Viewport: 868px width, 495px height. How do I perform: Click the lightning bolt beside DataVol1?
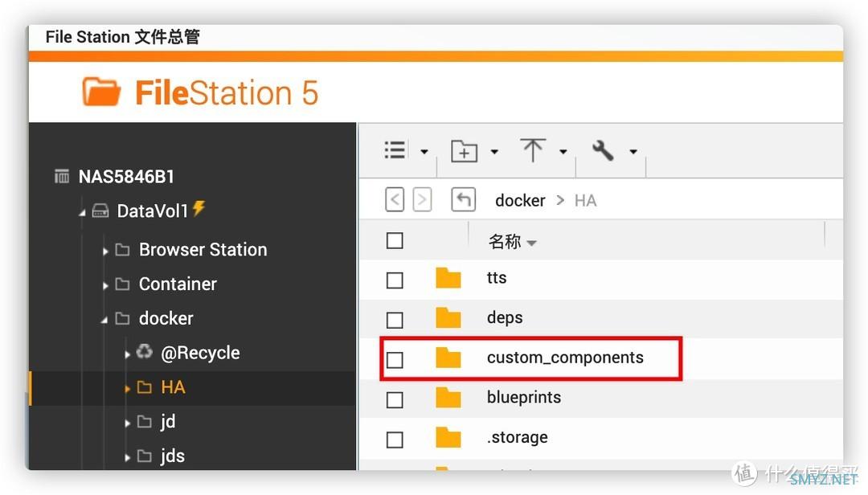pos(199,208)
